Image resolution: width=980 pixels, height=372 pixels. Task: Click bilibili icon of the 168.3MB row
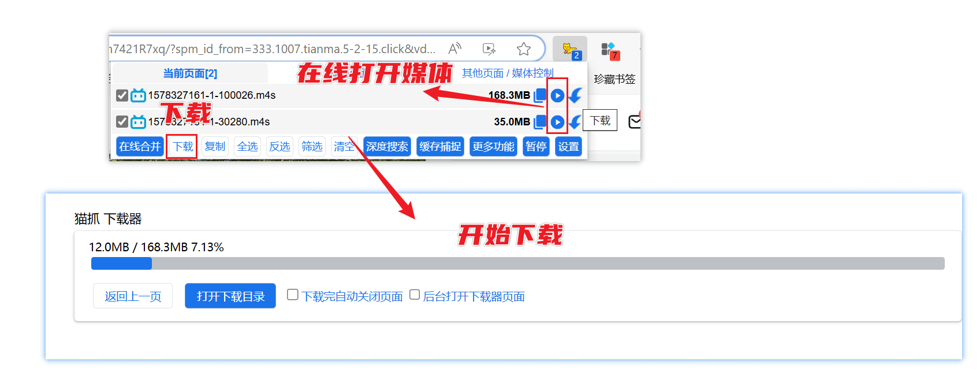[138, 95]
